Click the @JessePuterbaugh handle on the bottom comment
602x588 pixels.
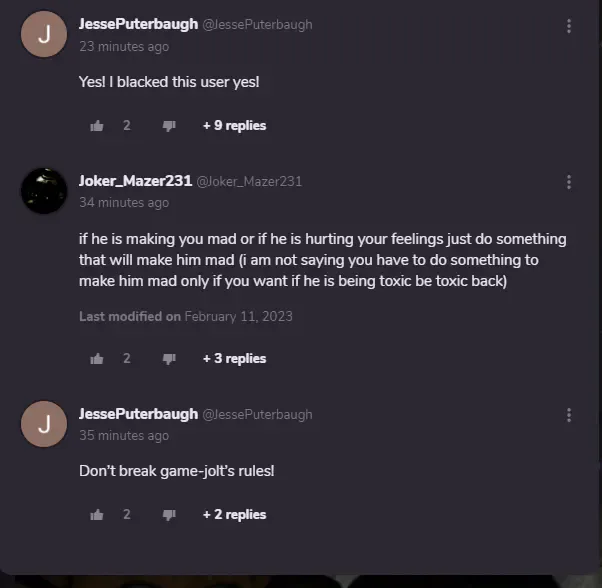pos(257,415)
